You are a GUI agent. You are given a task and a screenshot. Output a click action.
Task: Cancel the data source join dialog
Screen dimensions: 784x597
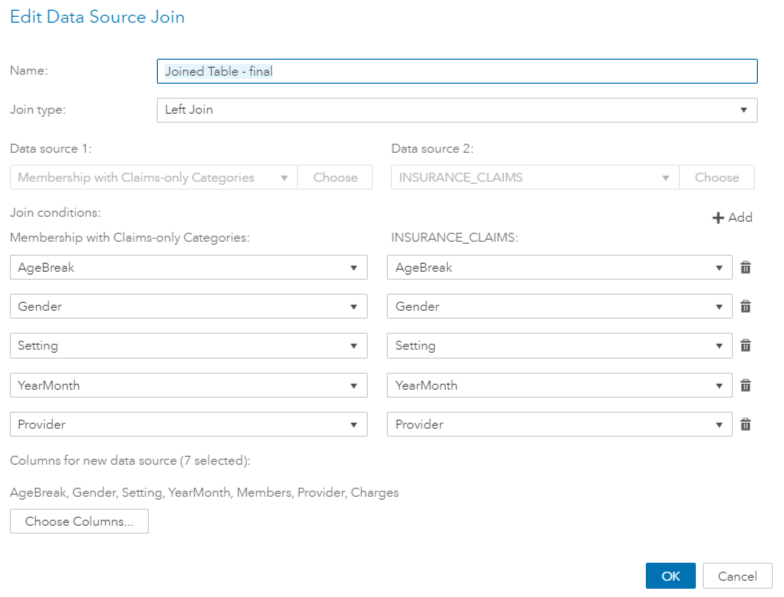click(x=738, y=576)
